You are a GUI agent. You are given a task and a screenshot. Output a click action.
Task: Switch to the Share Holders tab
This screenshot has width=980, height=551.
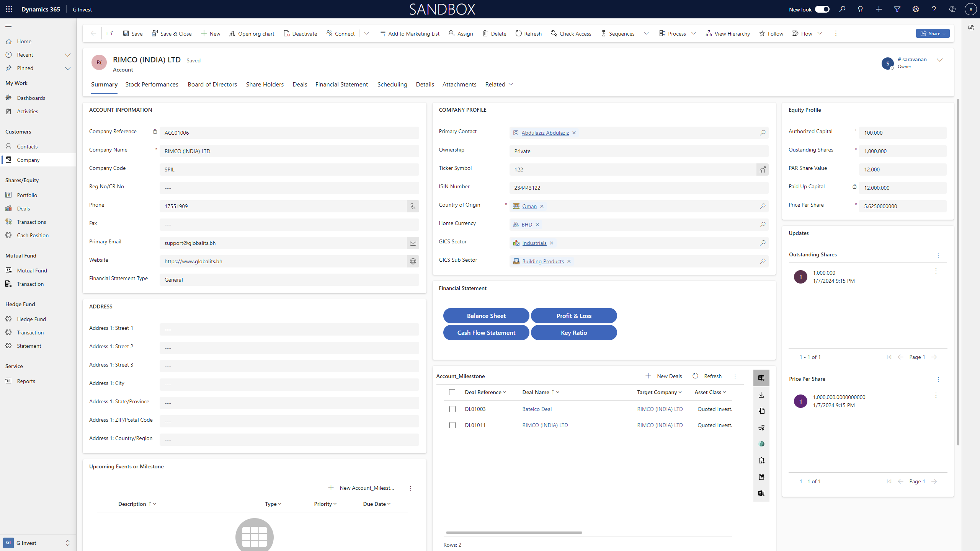coord(265,84)
